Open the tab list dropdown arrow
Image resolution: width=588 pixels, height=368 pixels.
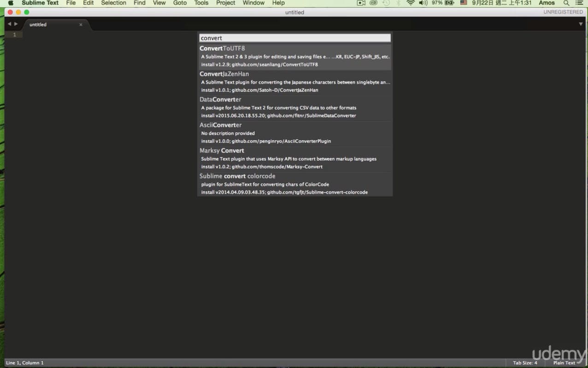click(581, 24)
